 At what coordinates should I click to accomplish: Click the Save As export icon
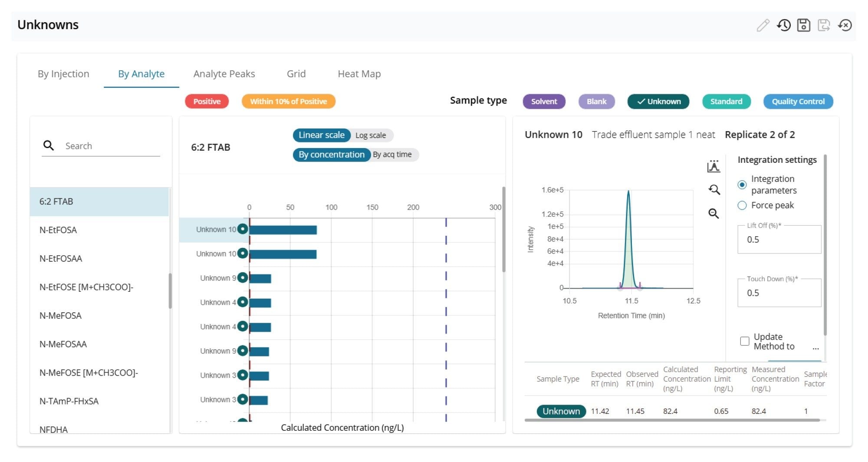[824, 26]
